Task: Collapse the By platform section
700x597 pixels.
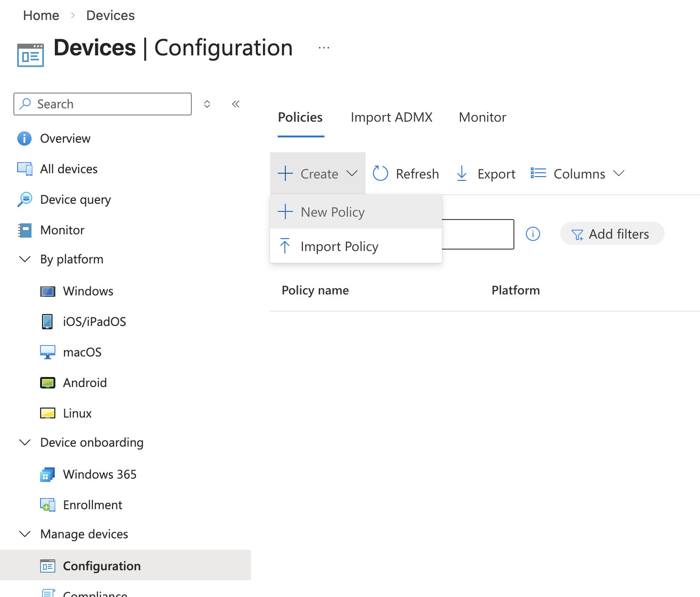Action: [25, 259]
